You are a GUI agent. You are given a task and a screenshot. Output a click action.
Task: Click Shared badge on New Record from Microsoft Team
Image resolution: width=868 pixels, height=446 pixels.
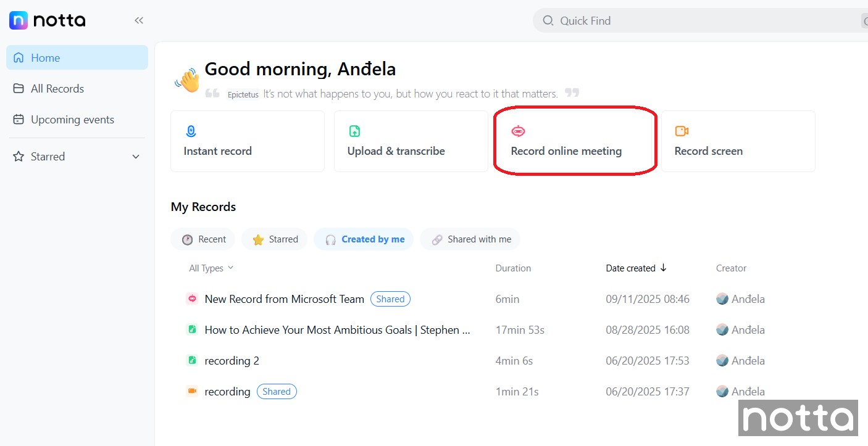pyautogui.click(x=390, y=299)
